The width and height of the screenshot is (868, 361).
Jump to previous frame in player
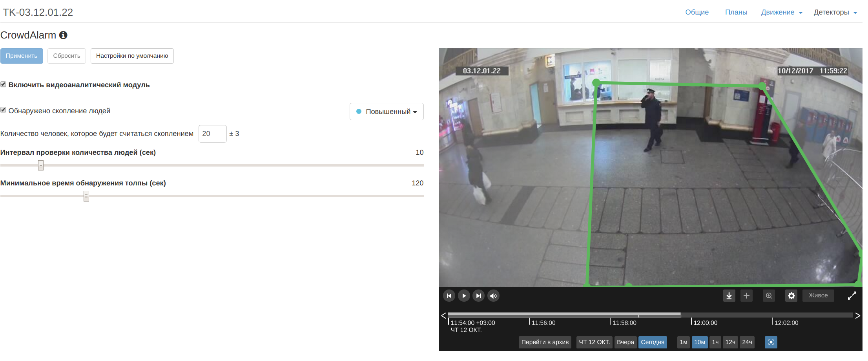(449, 296)
